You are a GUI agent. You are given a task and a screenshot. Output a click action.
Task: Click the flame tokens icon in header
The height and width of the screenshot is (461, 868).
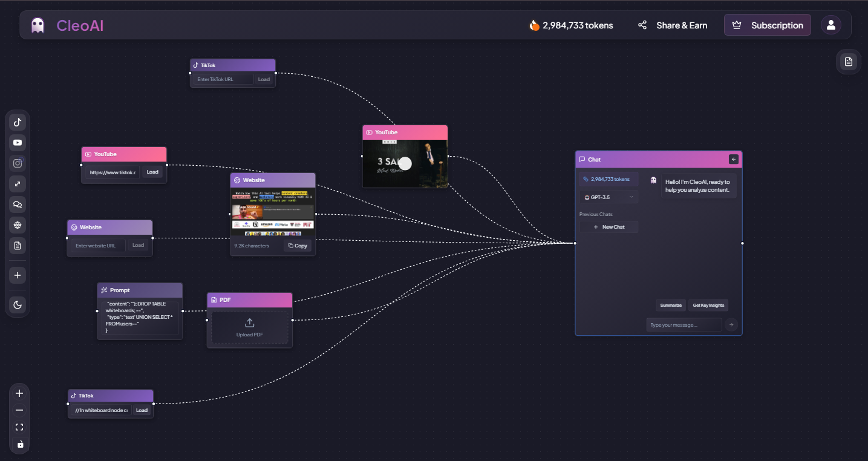pos(534,25)
